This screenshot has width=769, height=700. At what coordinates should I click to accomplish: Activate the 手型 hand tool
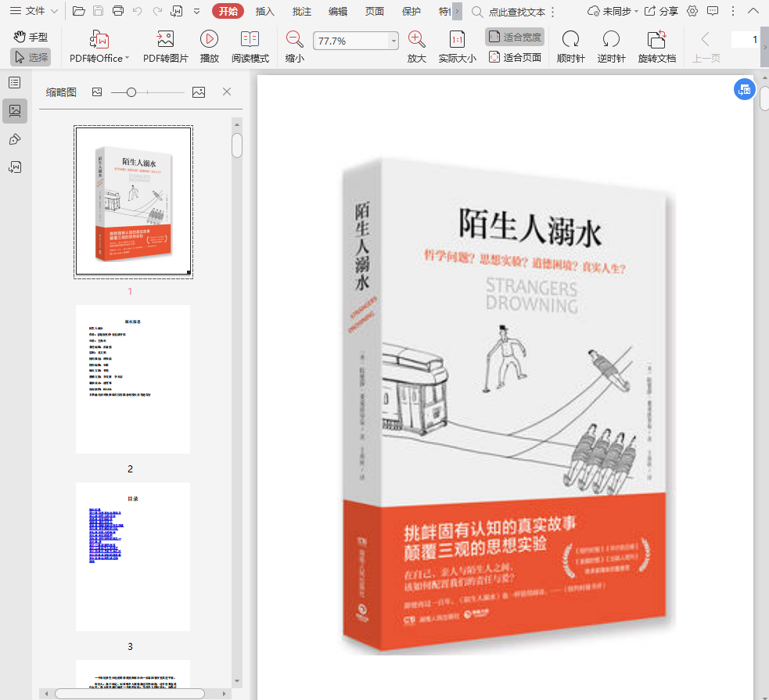tap(31, 37)
